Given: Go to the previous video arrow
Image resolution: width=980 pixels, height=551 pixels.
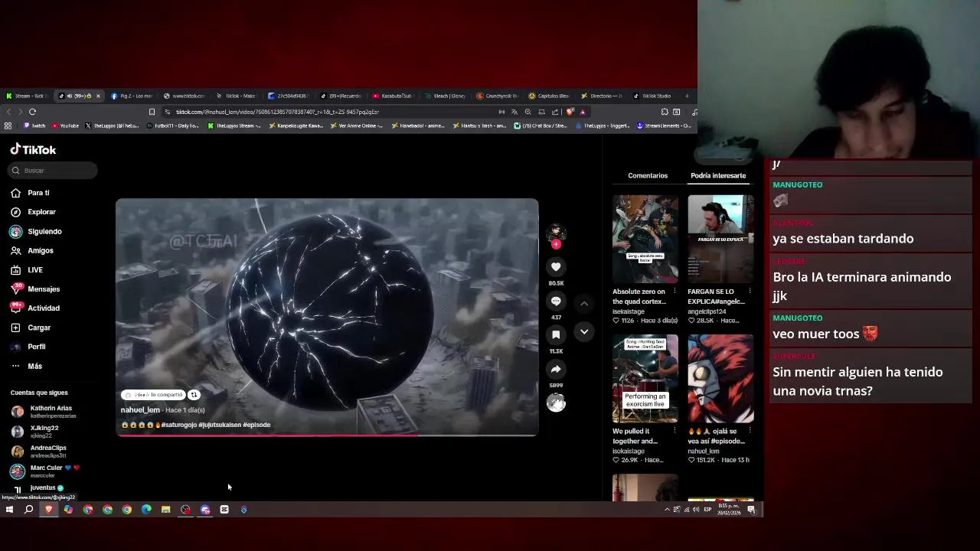Looking at the screenshot, I should point(583,304).
